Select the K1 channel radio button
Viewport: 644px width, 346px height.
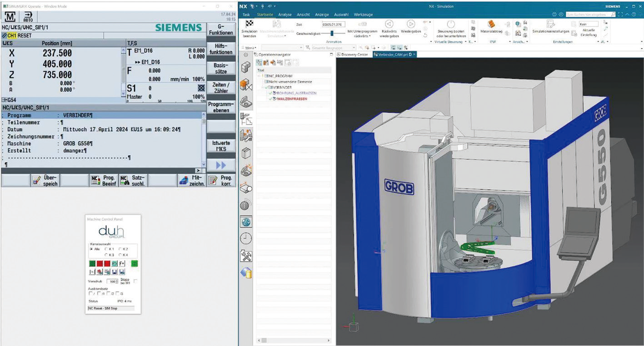point(107,249)
